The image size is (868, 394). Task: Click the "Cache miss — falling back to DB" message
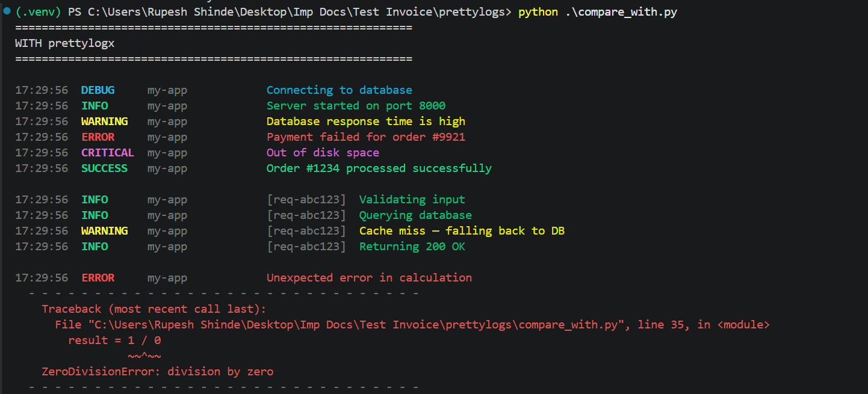462,231
